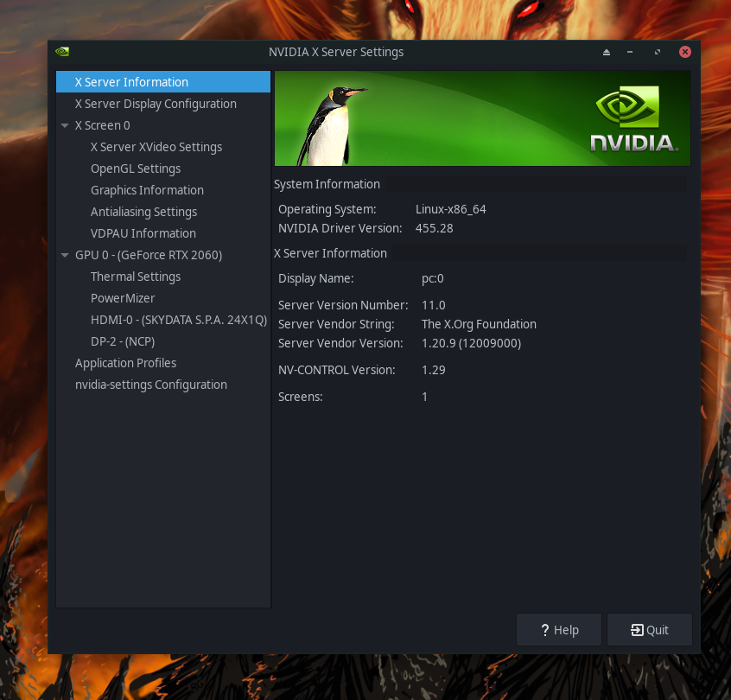Screen dimensions: 731x700
Task: Quit NVIDIA X Server Settings
Action: coord(649,629)
